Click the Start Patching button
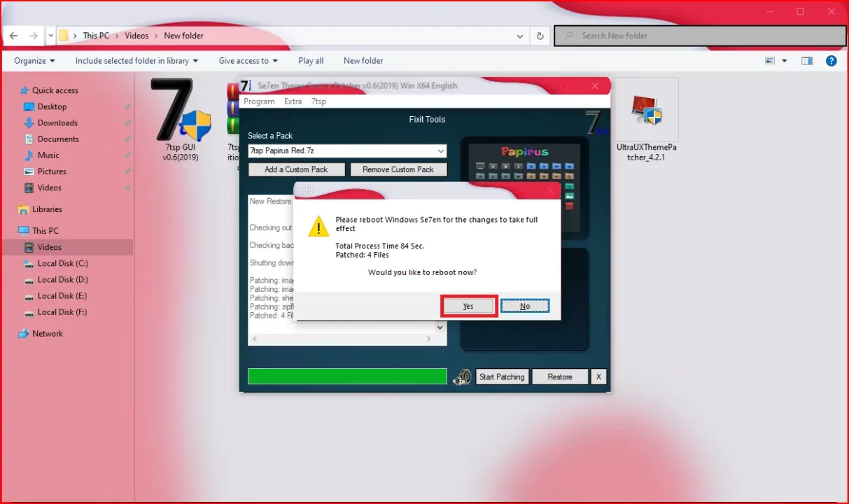 click(x=502, y=377)
